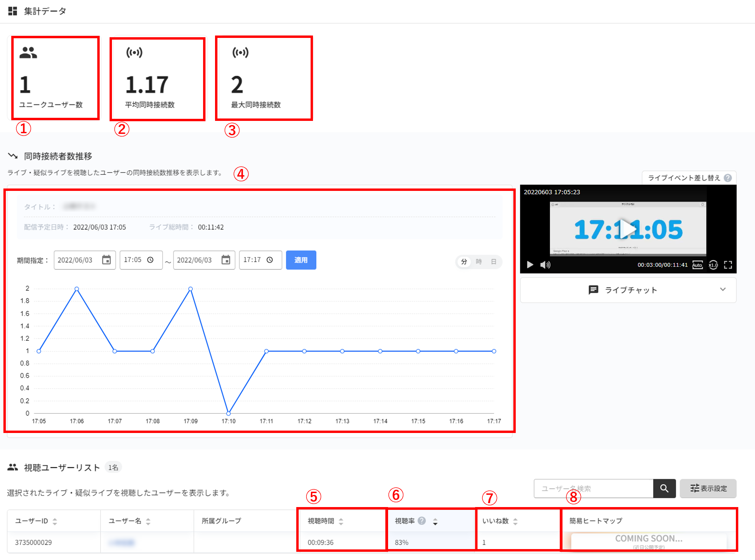
Task: Click the 適用 apply button
Action: tap(301, 260)
